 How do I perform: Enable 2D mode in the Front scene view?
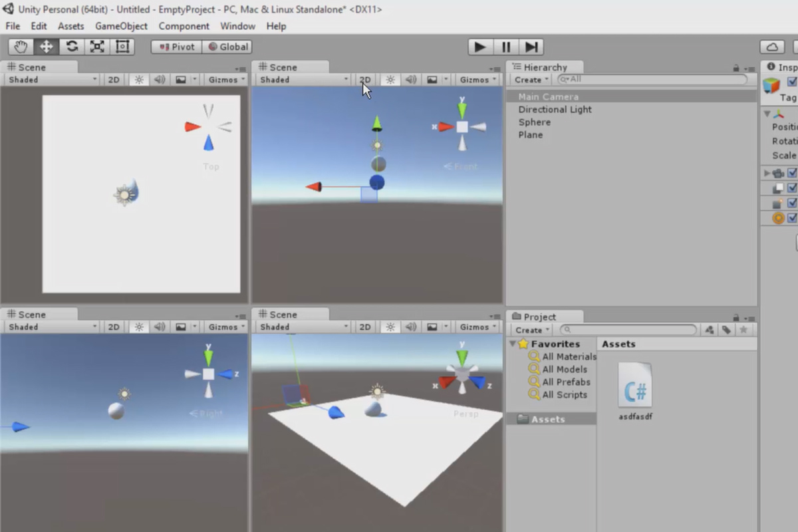364,79
